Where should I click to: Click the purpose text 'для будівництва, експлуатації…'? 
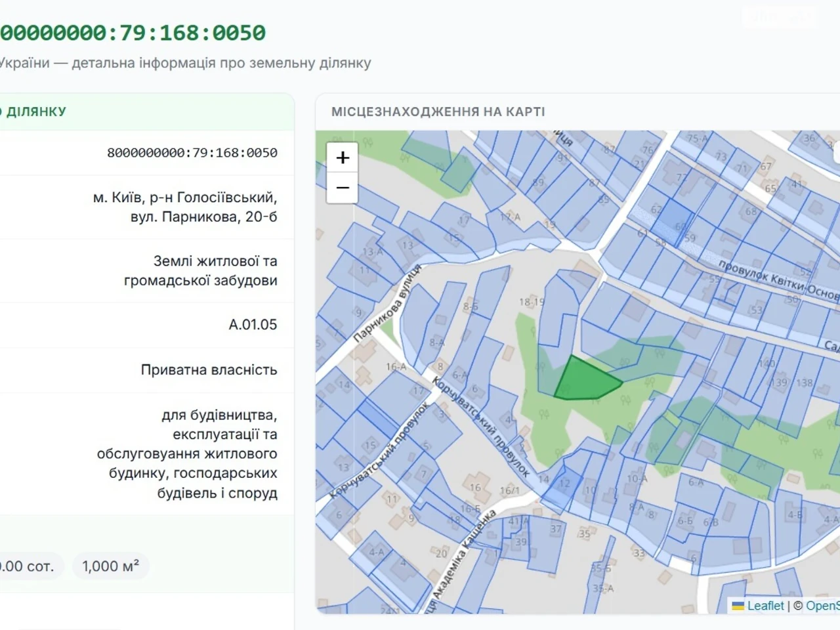(187, 454)
